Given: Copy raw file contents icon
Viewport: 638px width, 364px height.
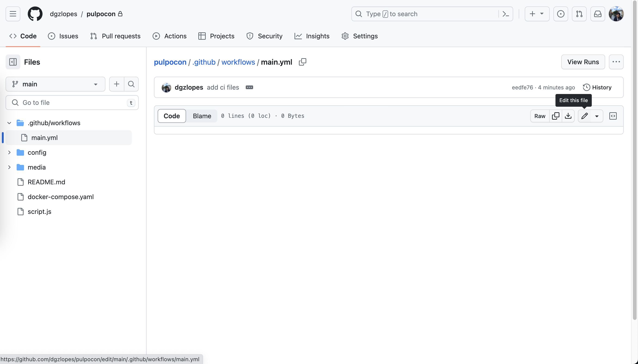Looking at the screenshot, I should (x=555, y=116).
